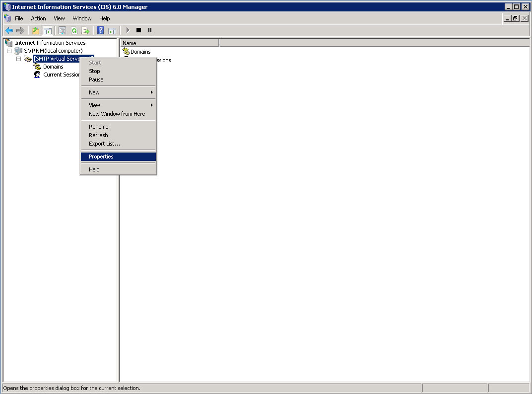Choose Help at bottom of context menu
The height and width of the screenshot is (394, 532).
(x=118, y=169)
